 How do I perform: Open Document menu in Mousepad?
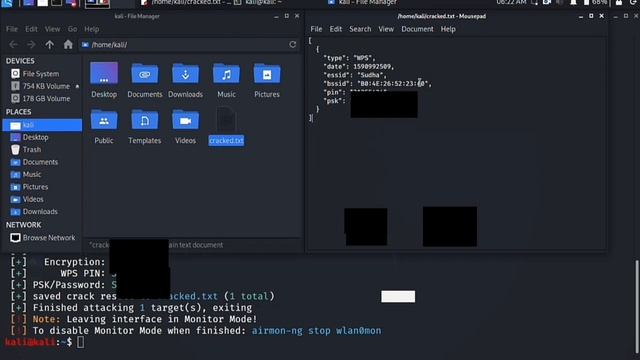[x=417, y=29]
